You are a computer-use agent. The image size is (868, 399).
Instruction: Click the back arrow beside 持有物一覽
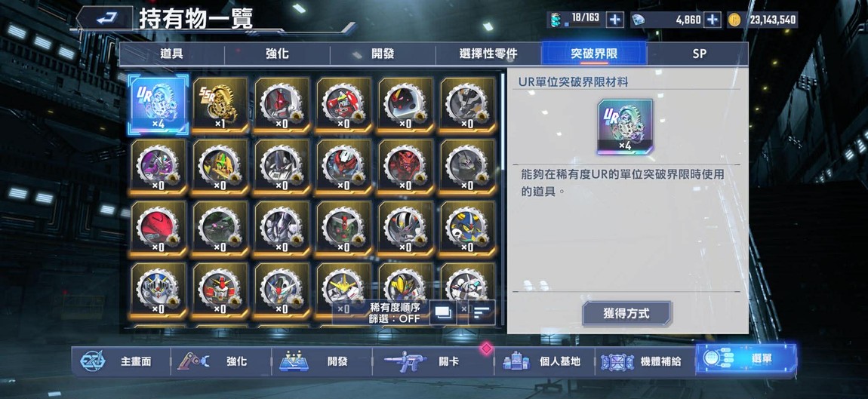(x=104, y=19)
